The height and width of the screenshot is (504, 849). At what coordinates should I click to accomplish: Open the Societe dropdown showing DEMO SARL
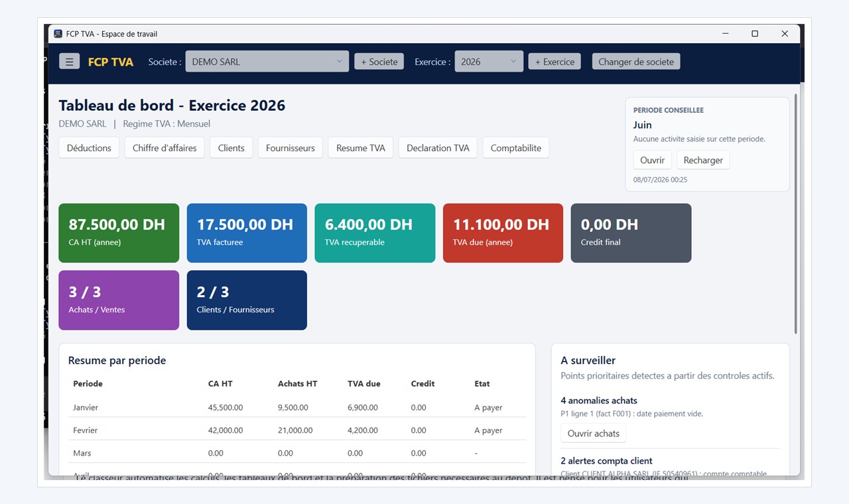click(x=267, y=62)
